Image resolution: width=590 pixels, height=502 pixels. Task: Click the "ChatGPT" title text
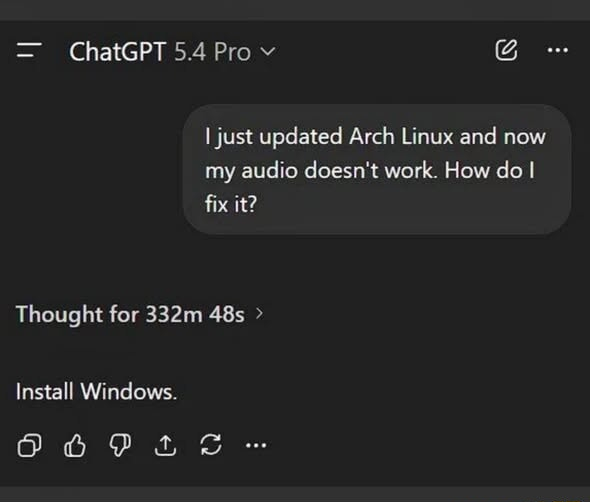pyautogui.click(x=117, y=52)
